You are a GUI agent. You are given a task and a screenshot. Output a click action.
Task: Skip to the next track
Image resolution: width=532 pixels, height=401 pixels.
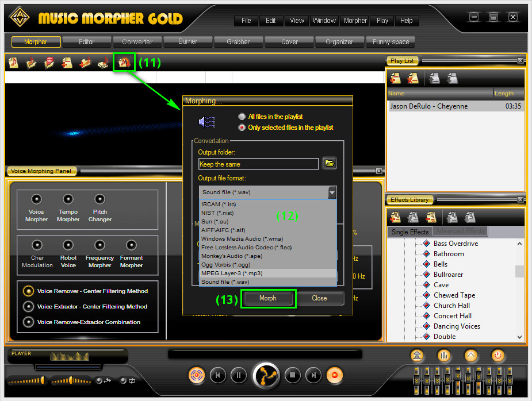pyautogui.click(x=313, y=375)
